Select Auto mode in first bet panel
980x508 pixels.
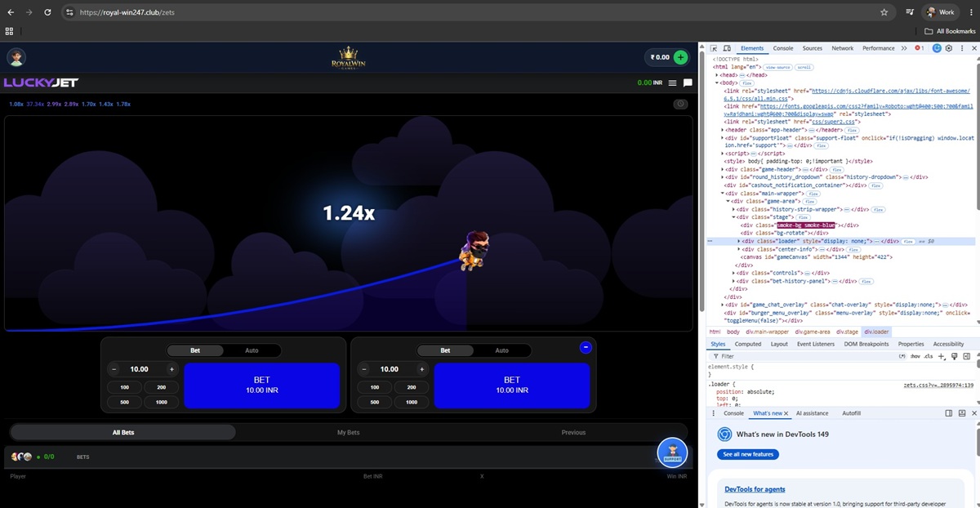coord(252,350)
